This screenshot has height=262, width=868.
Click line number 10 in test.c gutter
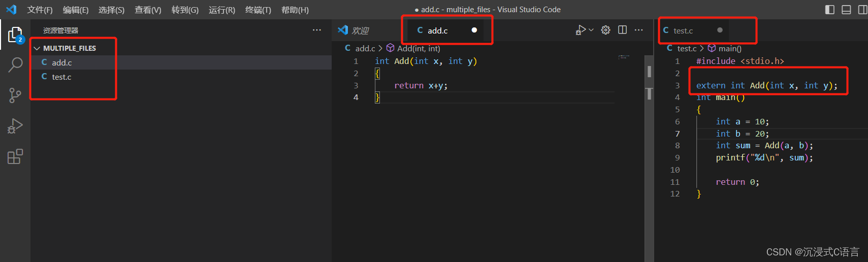click(674, 170)
